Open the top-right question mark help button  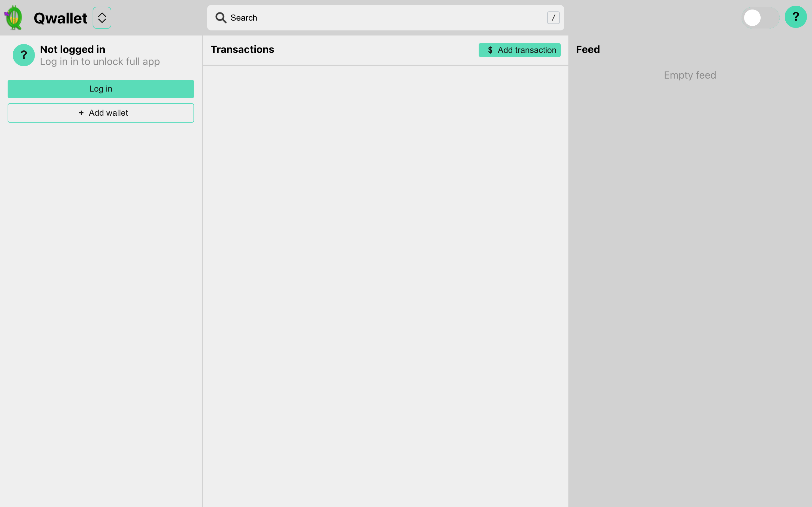click(x=795, y=17)
